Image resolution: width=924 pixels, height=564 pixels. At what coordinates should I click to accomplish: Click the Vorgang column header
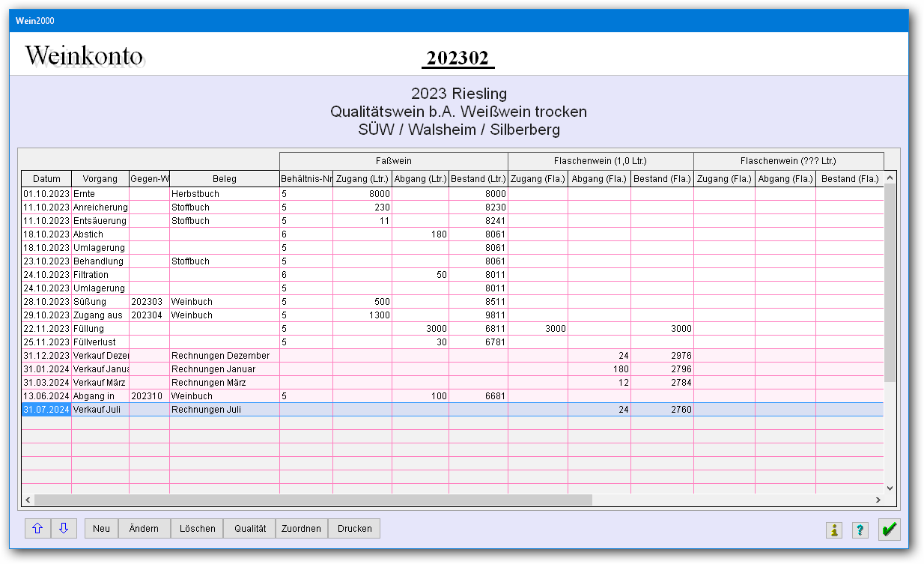100,179
